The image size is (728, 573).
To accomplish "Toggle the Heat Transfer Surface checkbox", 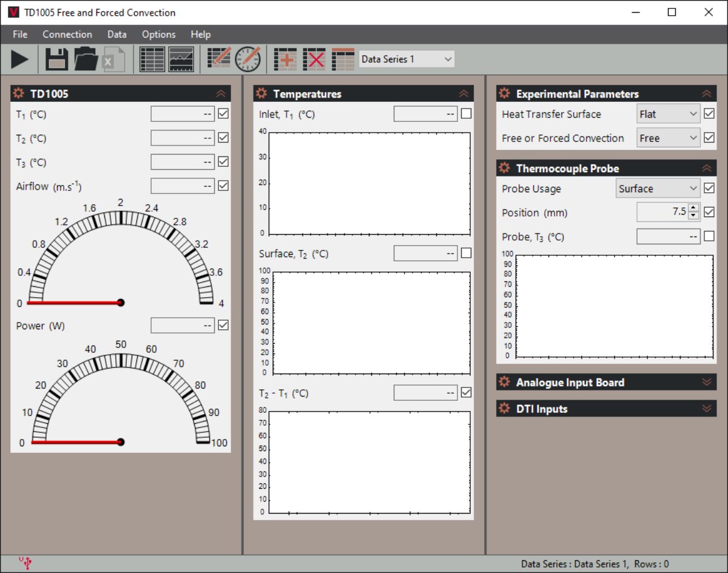I will (709, 113).
